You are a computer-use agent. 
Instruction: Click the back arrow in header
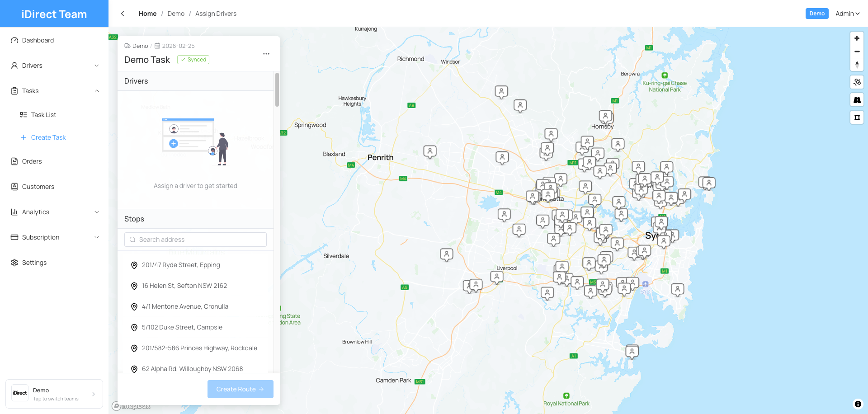pos(123,14)
